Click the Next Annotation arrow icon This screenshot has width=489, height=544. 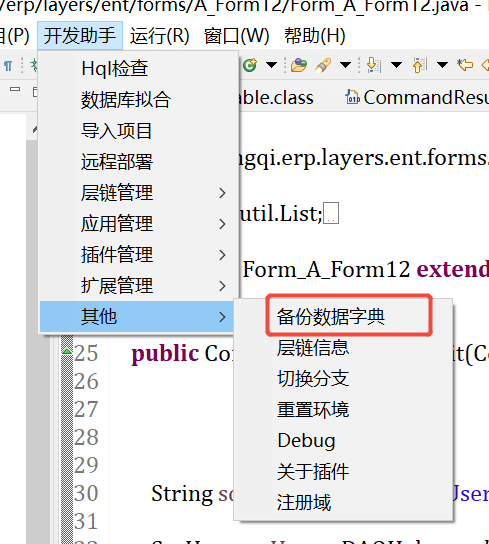(374, 65)
